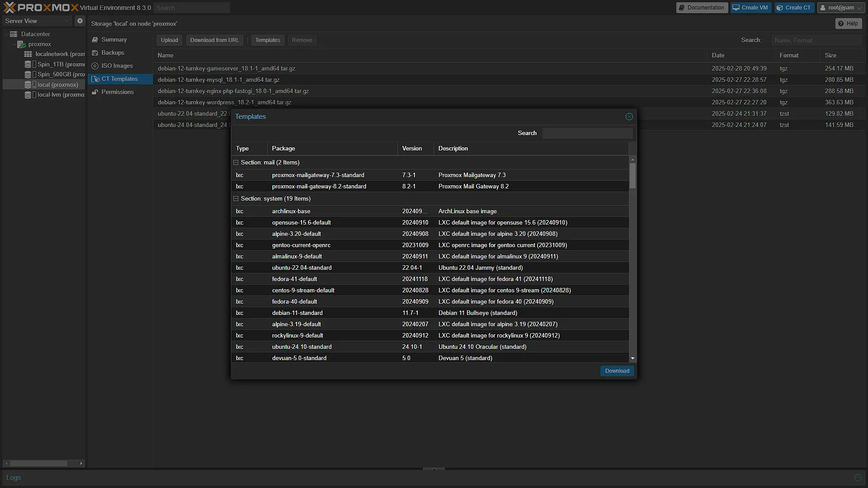Expand the Logs panel icon
868x488 pixels.
point(858,478)
